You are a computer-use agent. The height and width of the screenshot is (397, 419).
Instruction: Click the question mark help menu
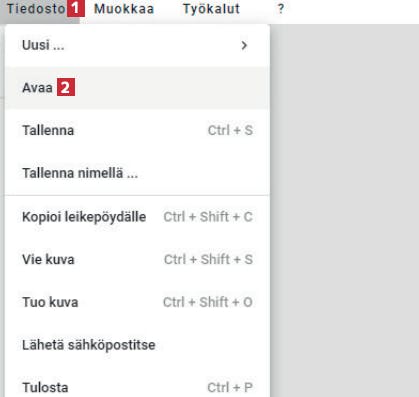coord(281,9)
